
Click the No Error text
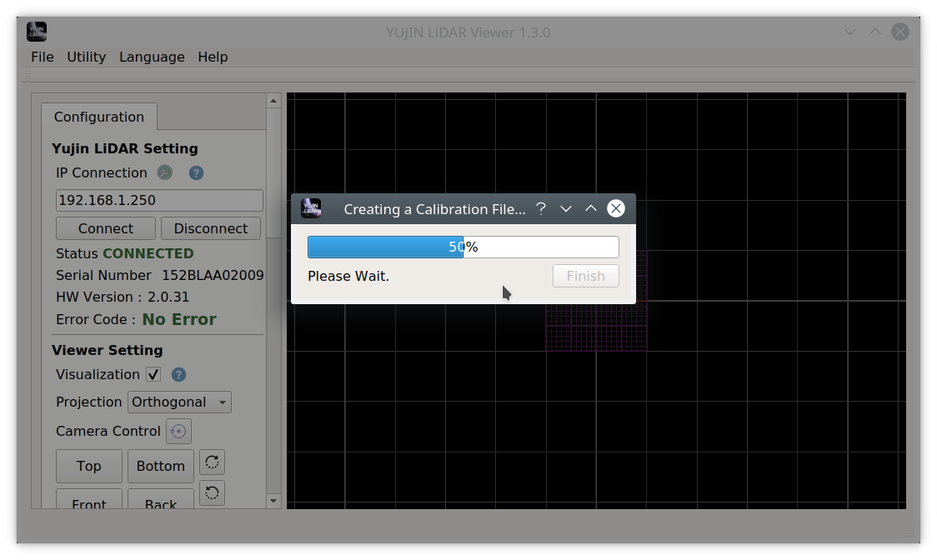pyautogui.click(x=179, y=320)
